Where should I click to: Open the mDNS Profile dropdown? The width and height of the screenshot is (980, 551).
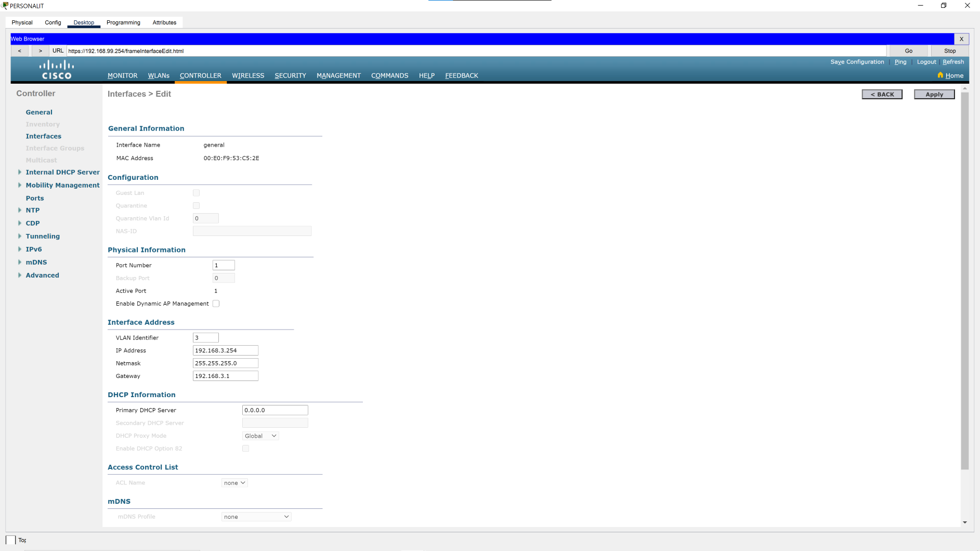pos(256,516)
